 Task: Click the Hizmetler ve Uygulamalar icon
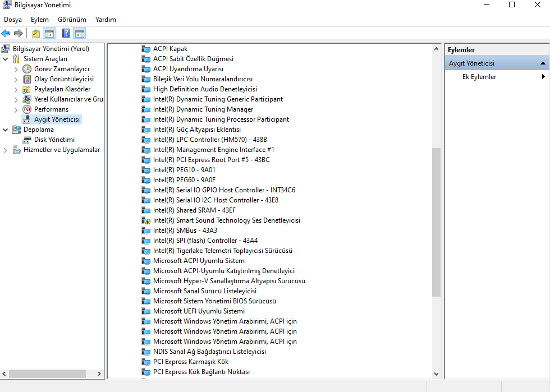click(x=16, y=150)
